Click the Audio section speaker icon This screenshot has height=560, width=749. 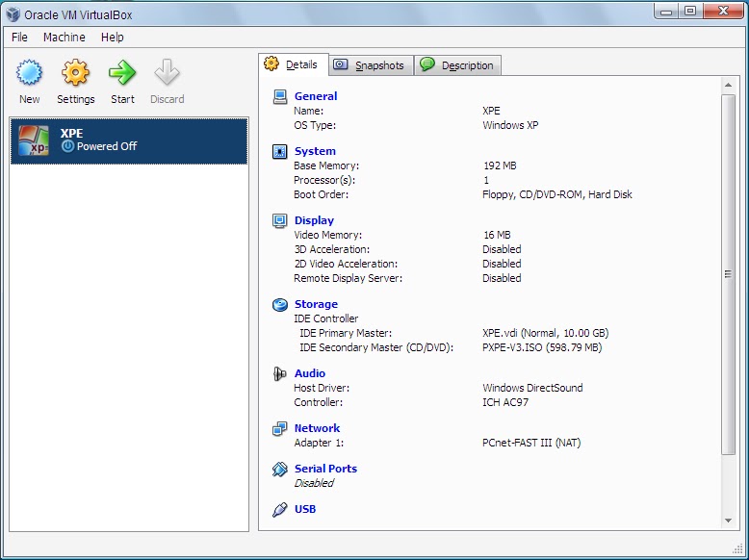[x=279, y=373]
